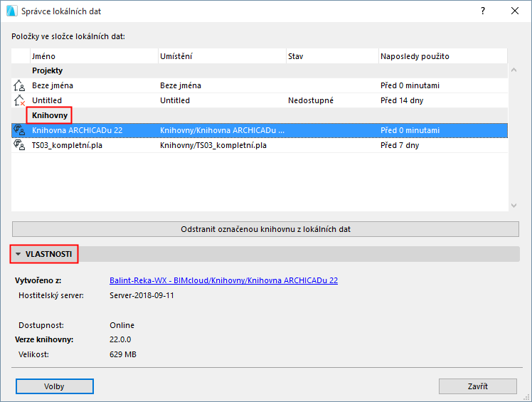
Task: Click the Knihovna ARCHICADu 22 library icon
Action: tap(19, 130)
